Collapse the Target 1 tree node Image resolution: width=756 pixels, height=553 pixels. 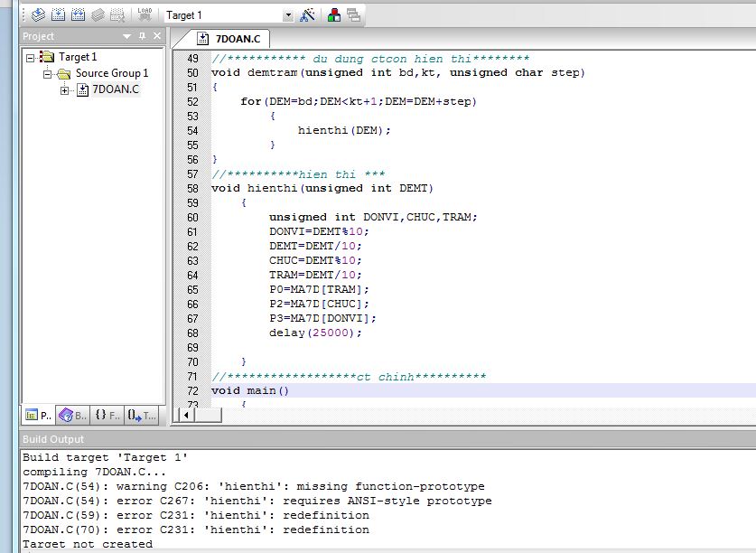(31, 57)
